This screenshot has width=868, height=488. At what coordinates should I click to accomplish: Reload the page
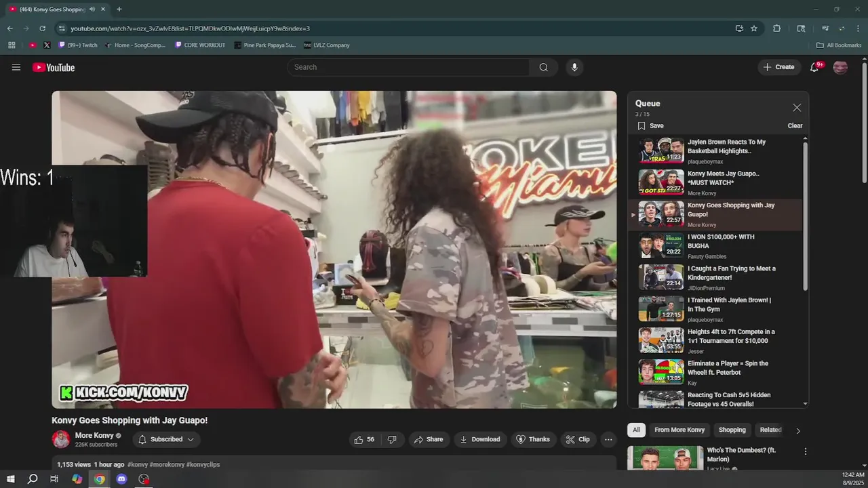click(42, 28)
